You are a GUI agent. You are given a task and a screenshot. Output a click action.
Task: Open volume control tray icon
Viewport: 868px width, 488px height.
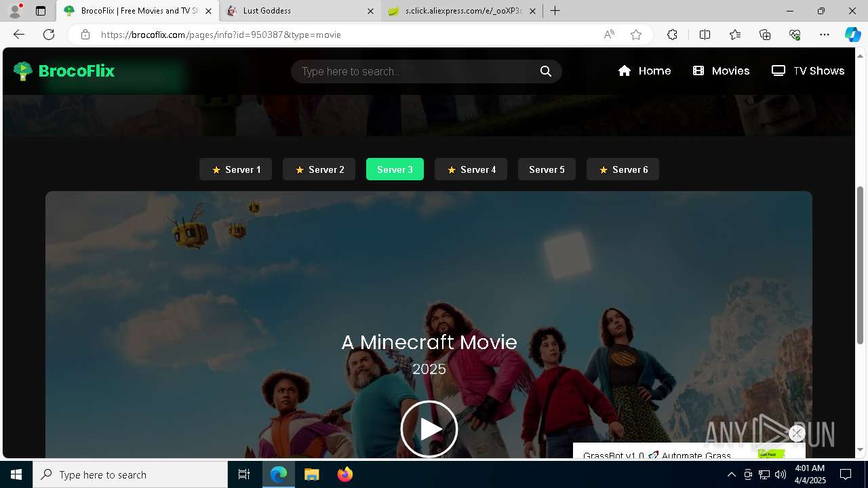pos(781,474)
